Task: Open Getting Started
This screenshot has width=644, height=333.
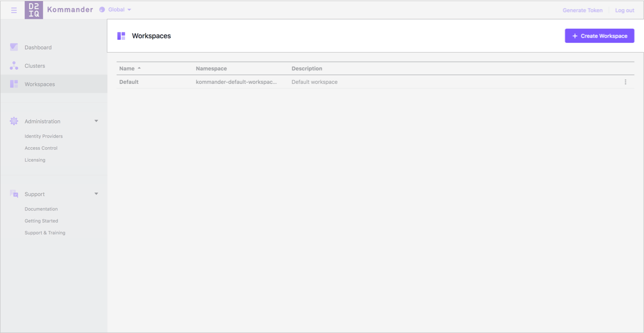Action: (41, 221)
